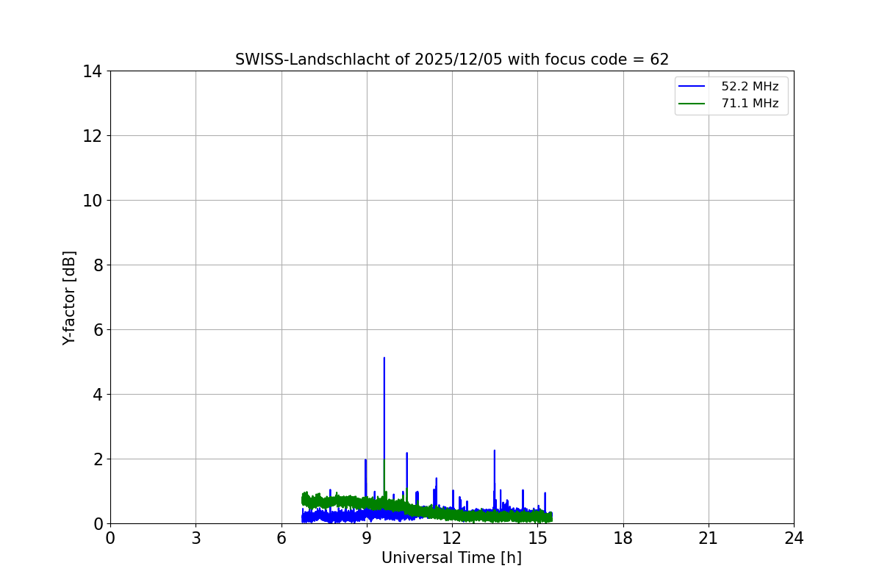Click the green legend line sample
Viewport: 882px width, 588px height.
(x=692, y=104)
